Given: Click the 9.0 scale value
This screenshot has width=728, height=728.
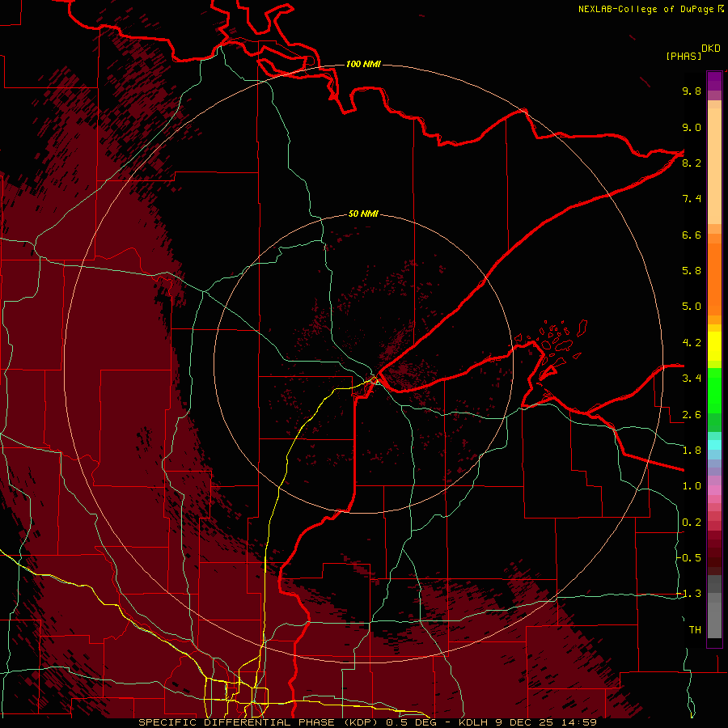Looking at the screenshot, I should pos(692,127).
